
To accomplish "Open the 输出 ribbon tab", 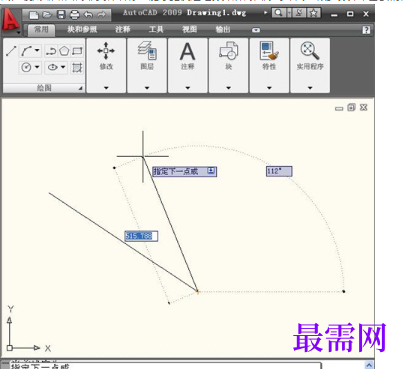I will (x=223, y=29).
